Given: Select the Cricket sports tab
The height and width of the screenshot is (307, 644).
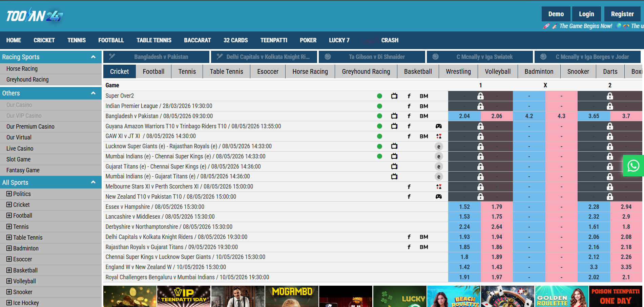Looking at the screenshot, I should (120, 71).
